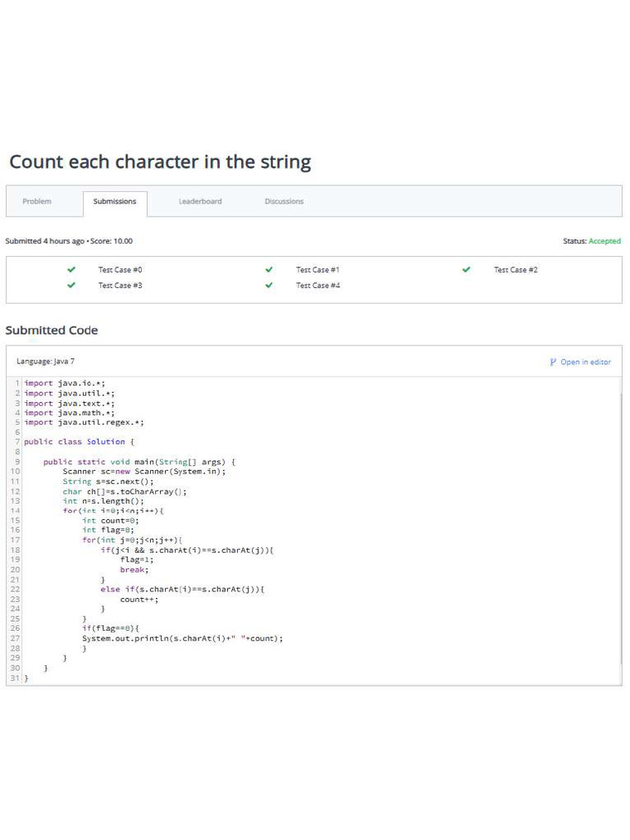Click the green checkmark beside Test Case #1
This screenshot has width=630, height=840.
click(269, 269)
